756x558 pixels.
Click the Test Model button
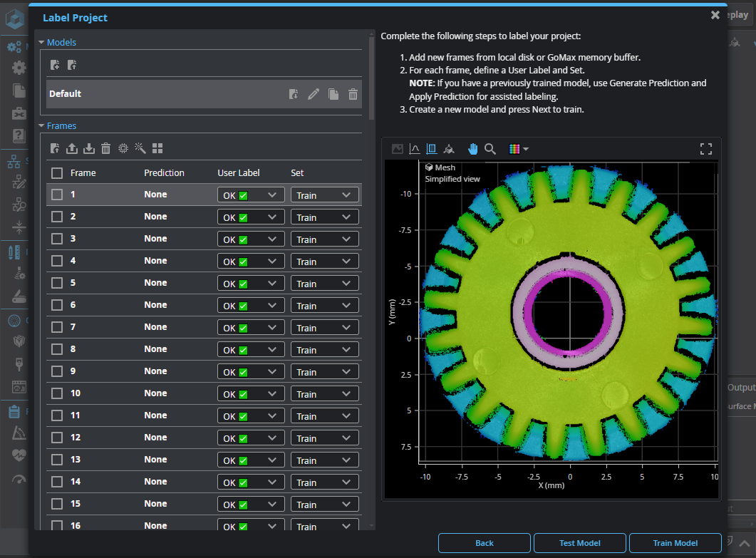click(x=579, y=543)
